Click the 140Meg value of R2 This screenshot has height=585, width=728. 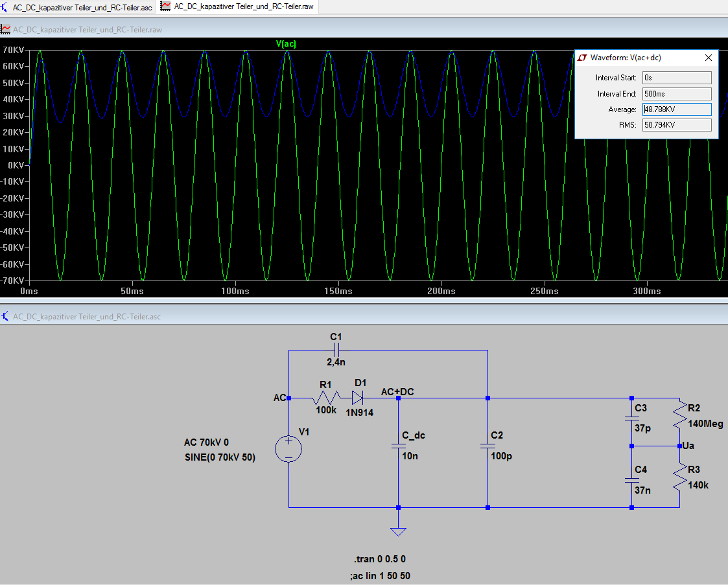705,424
